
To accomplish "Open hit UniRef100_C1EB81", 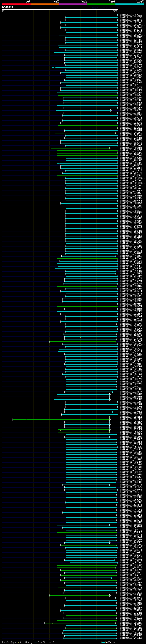I will coord(131,20).
